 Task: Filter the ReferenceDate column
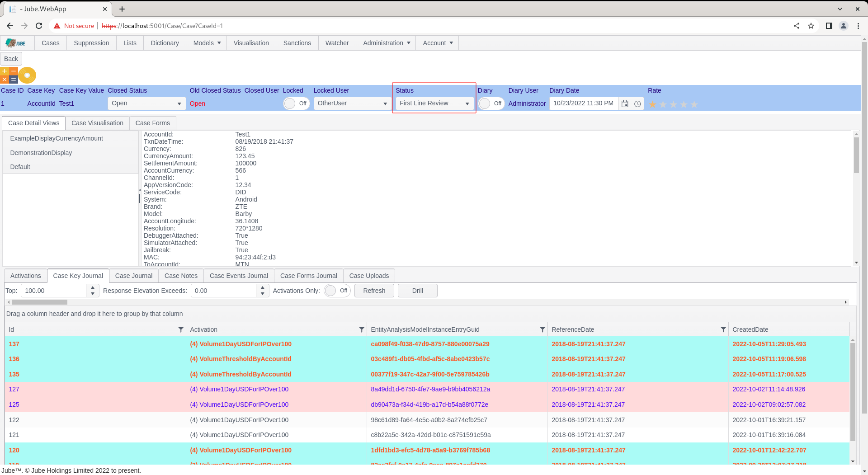pos(723,329)
